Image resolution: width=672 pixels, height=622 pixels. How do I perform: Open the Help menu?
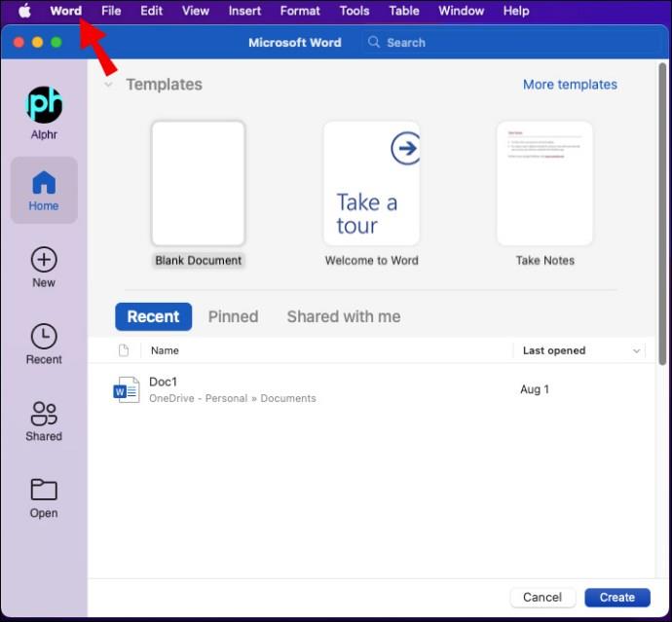[x=516, y=11]
